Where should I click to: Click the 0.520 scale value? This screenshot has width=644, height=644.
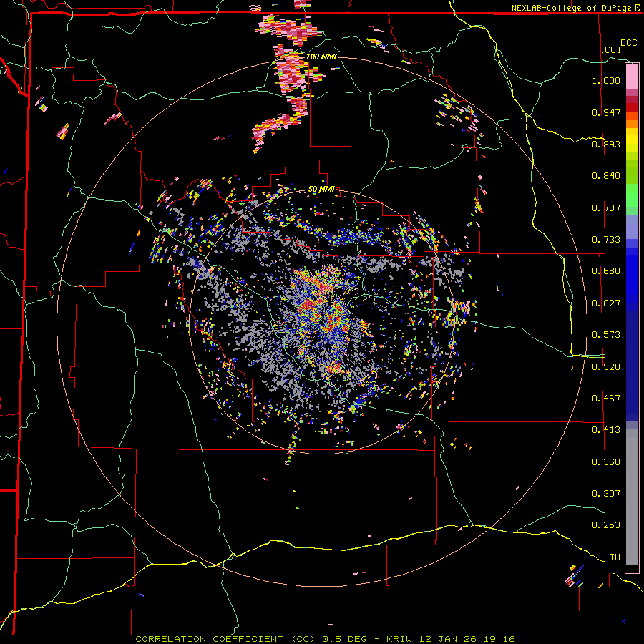pyautogui.click(x=606, y=367)
